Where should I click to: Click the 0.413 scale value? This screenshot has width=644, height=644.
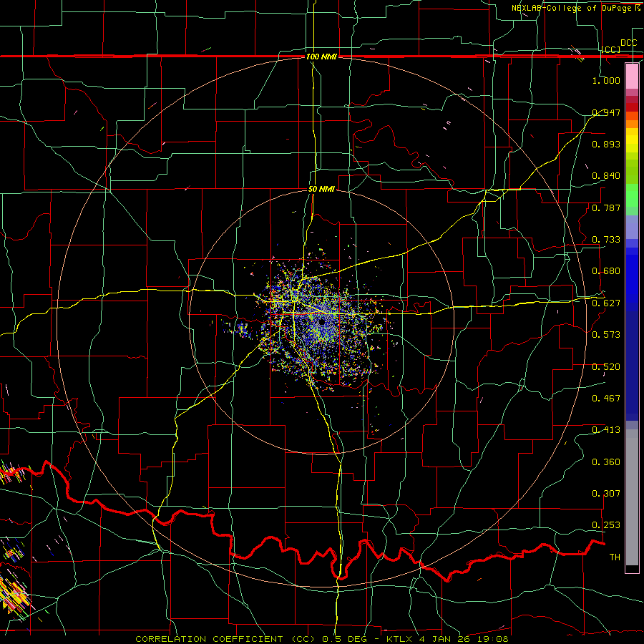pos(606,430)
